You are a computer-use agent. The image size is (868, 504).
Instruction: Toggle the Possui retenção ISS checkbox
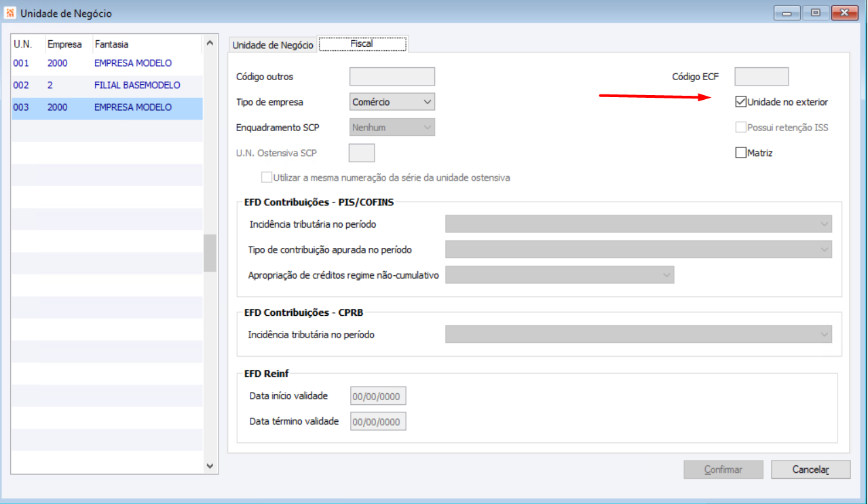coord(741,127)
